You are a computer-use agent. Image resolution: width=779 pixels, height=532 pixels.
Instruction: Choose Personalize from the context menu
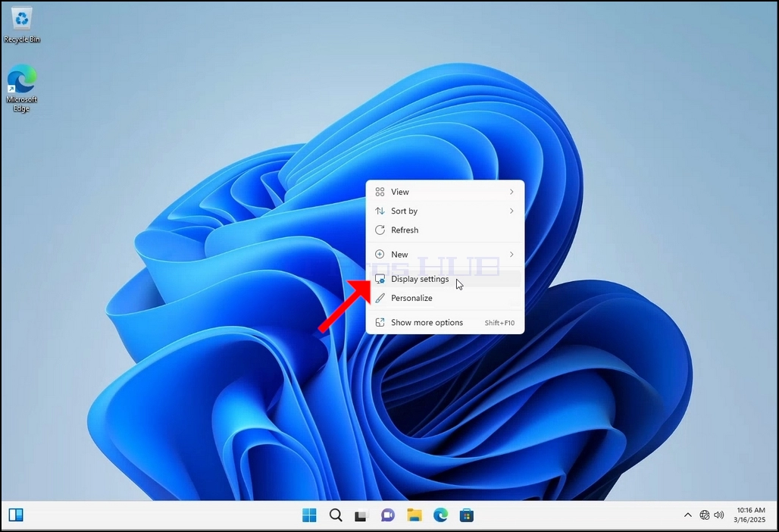tap(445, 298)
